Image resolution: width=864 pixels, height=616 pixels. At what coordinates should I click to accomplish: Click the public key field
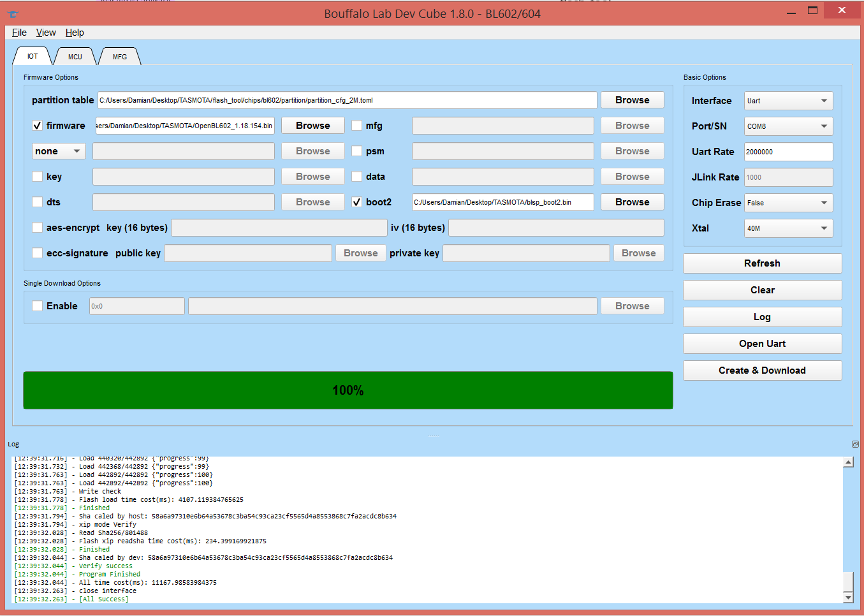pyautogui.click(x=248, y=253)
